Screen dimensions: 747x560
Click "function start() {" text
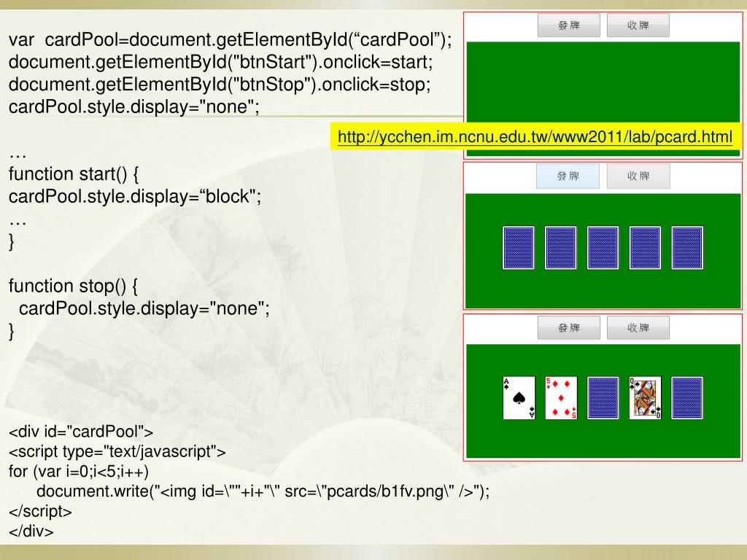coord(74,174)
